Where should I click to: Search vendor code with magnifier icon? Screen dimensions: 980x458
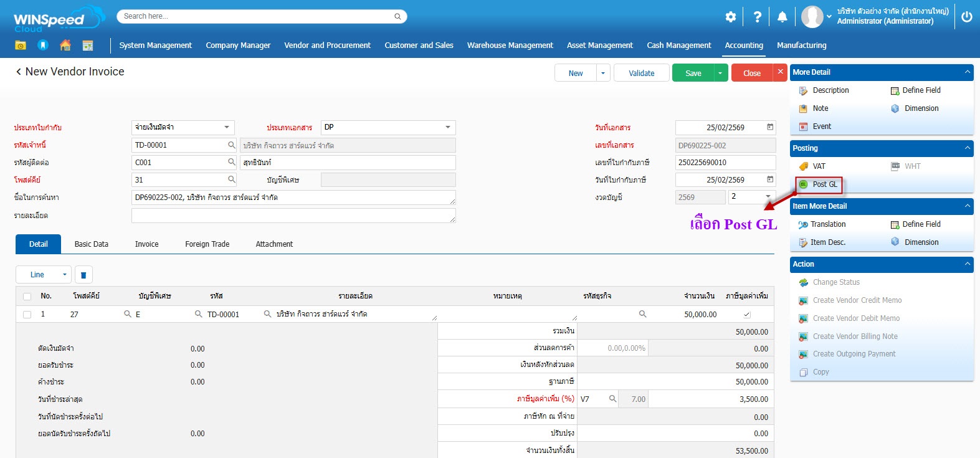click(231, 145)
